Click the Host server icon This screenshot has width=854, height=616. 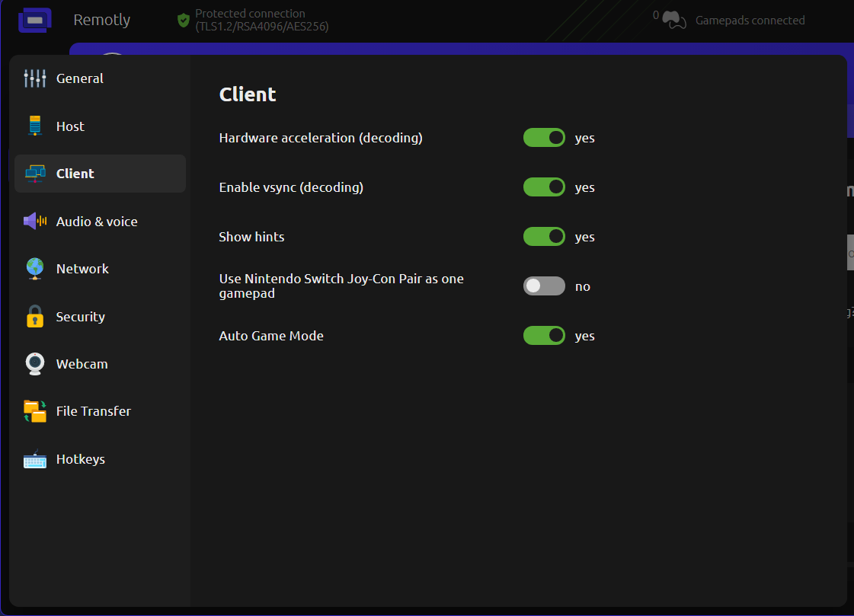pos(35,126)
